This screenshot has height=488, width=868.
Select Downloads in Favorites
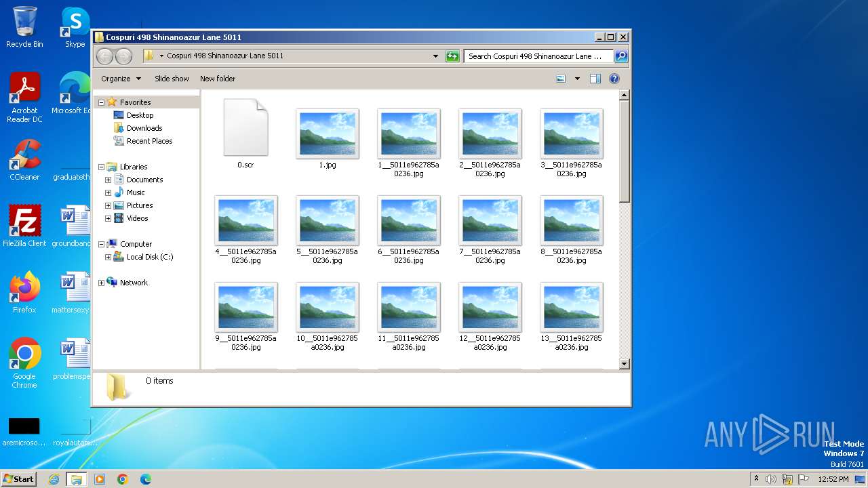tap(144, 128)
